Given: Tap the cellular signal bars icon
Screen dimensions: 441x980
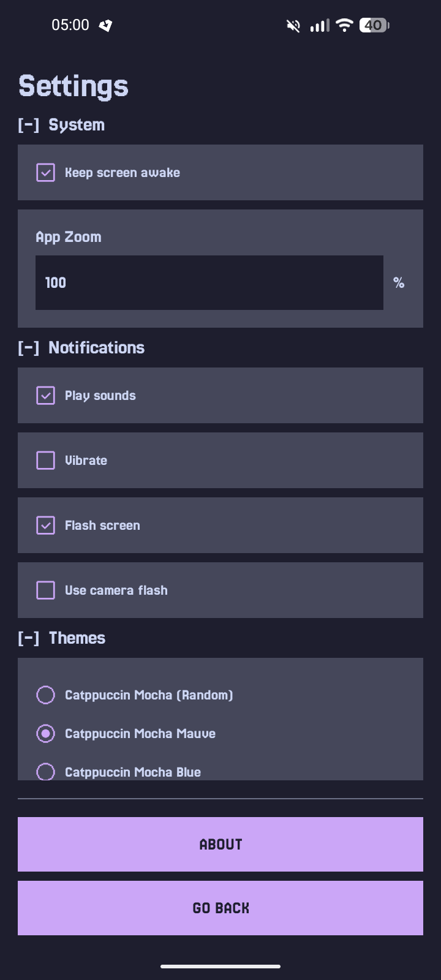Looking at the screenshot, I should pos(320,26).
